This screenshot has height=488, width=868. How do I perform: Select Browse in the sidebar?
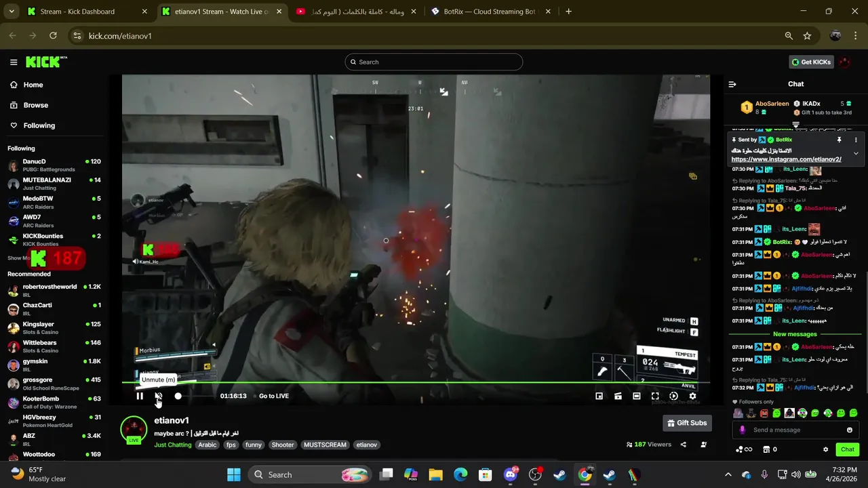36,105
